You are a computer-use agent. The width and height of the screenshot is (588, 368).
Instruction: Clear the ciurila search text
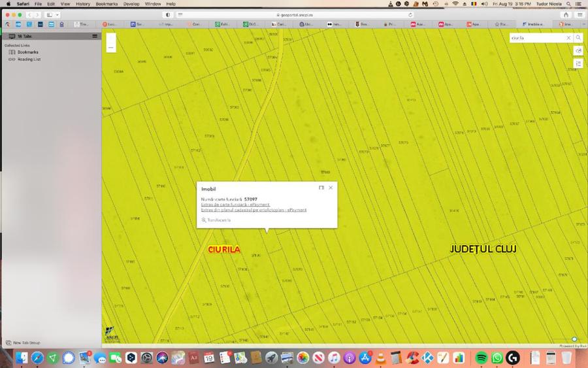coord(568,38)
